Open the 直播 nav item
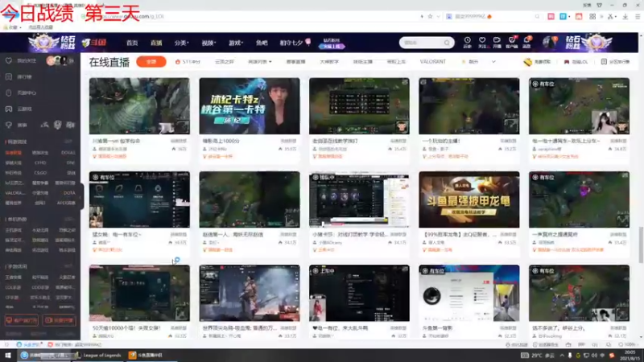 click(x=156, y=43)
